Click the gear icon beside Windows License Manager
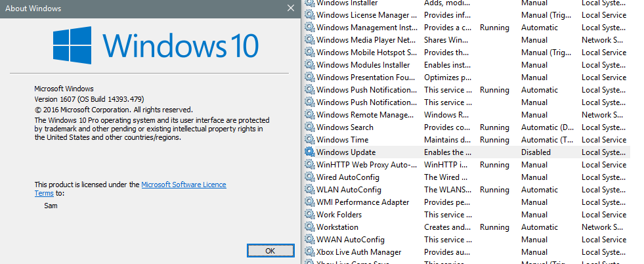644x264 pixels. [x=309, y=15]
